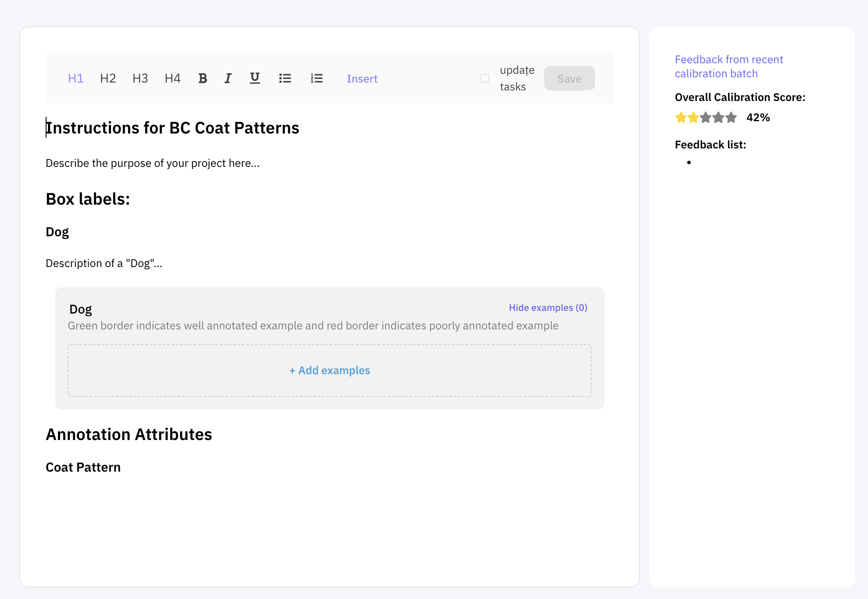Apply H4 heading format
868x599 pixels.
(x=172, y=78)
